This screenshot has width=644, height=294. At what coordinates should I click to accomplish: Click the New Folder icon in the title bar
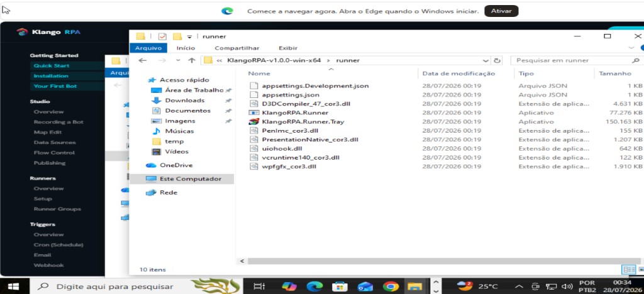(x=177, y=36)
